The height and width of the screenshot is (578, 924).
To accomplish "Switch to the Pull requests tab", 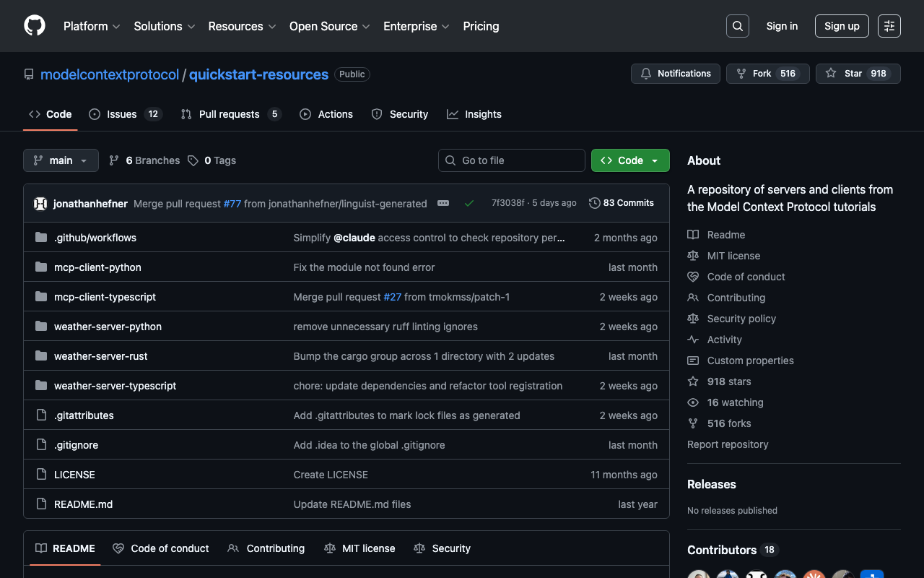I will coord(229,114).
